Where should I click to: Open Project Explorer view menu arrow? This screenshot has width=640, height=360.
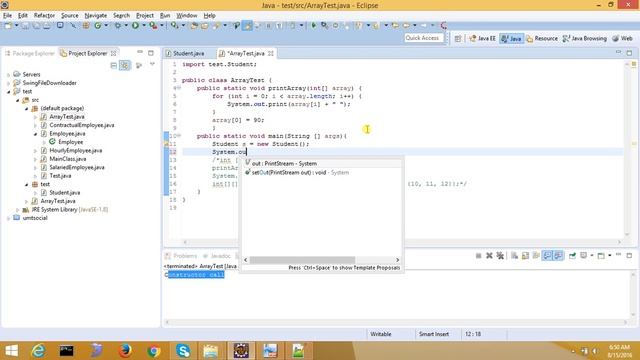152,64
